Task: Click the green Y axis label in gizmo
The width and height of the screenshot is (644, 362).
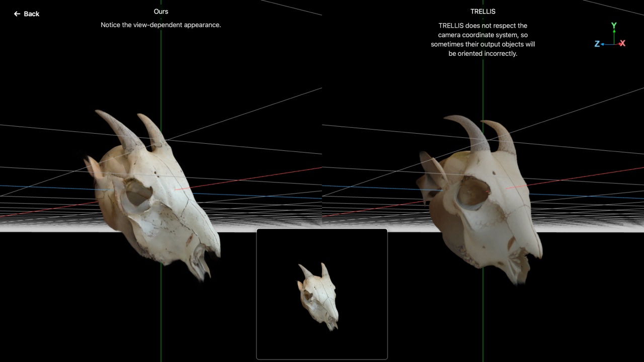Action: [x=614, y=25]
